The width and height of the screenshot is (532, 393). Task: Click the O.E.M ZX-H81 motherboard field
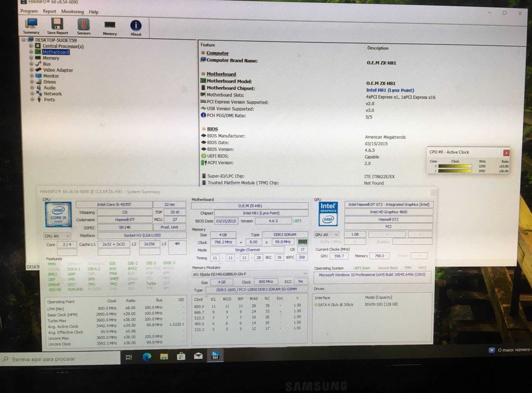250,205
